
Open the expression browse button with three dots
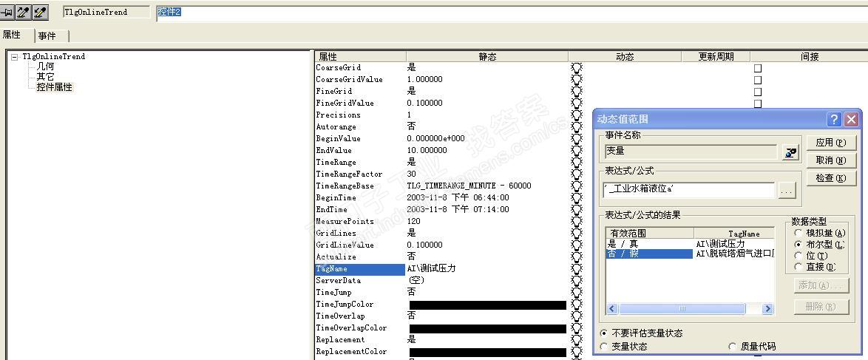point(787,191)
